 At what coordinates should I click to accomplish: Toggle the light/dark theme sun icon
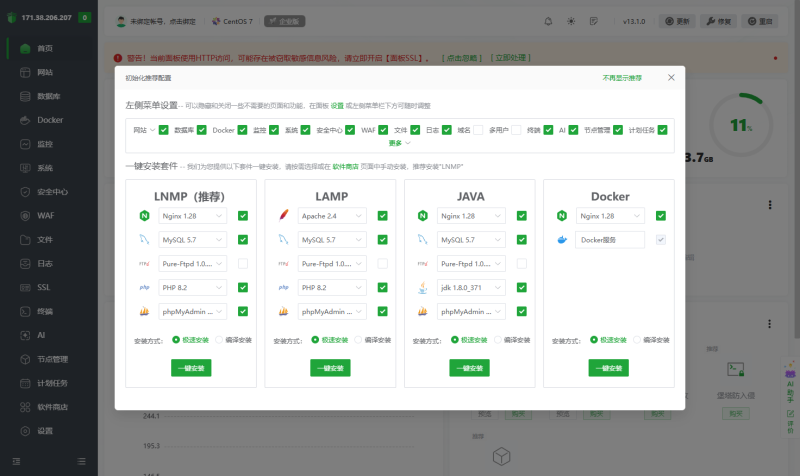[571, 21]
